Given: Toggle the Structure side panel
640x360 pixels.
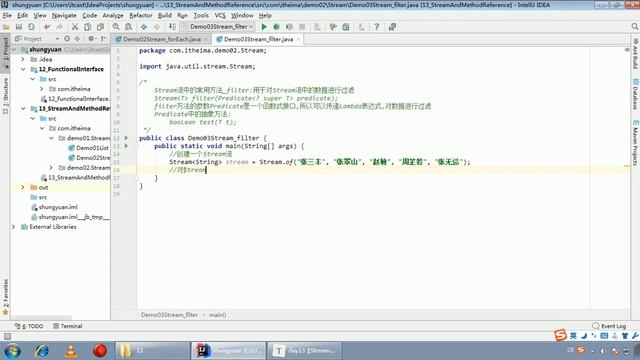Looking at the screenshot, I should pyautogui.click(x=5, y=96).
